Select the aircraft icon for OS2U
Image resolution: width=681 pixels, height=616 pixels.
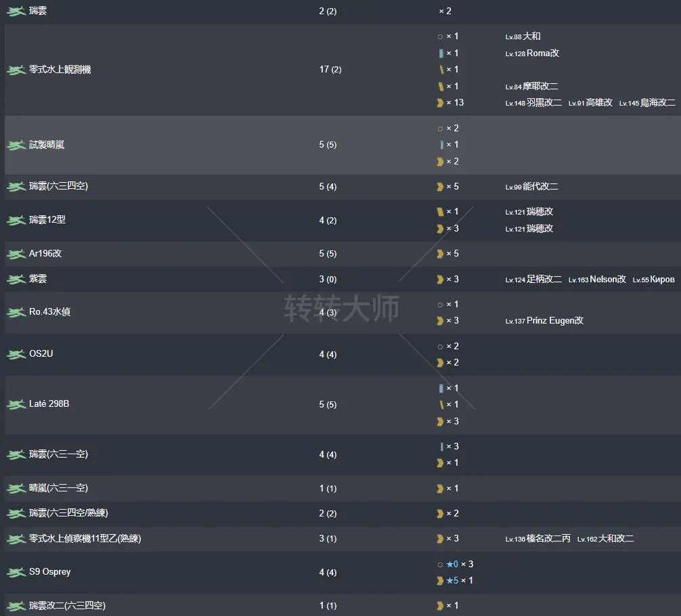pos(16,355)
